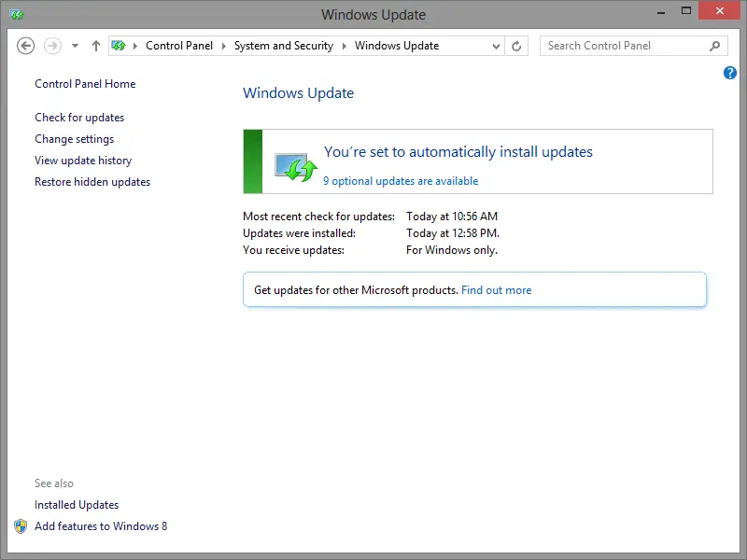Click Add features to Windows 8 link
This screenshot has width=747, height=560.
(x=101, y=526)
